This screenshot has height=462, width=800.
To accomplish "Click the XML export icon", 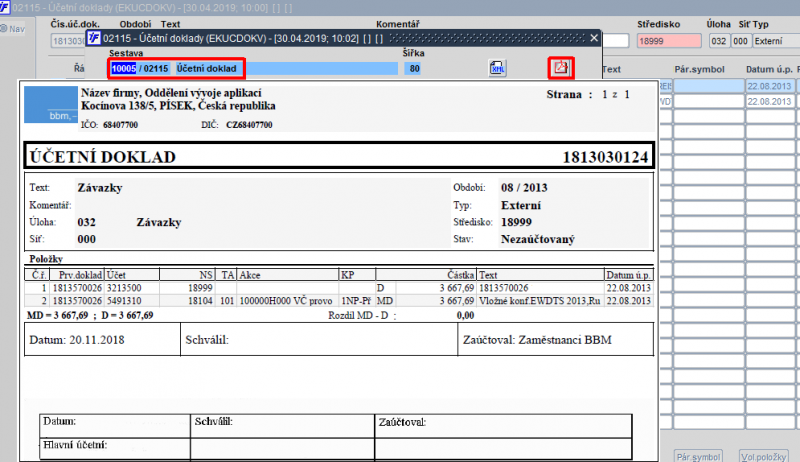I will point(497,68).
